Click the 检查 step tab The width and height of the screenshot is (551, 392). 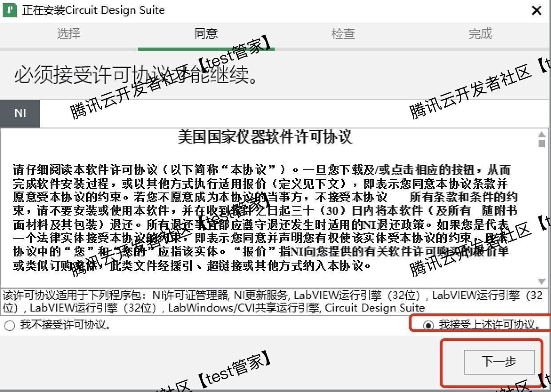pos(343,33)
